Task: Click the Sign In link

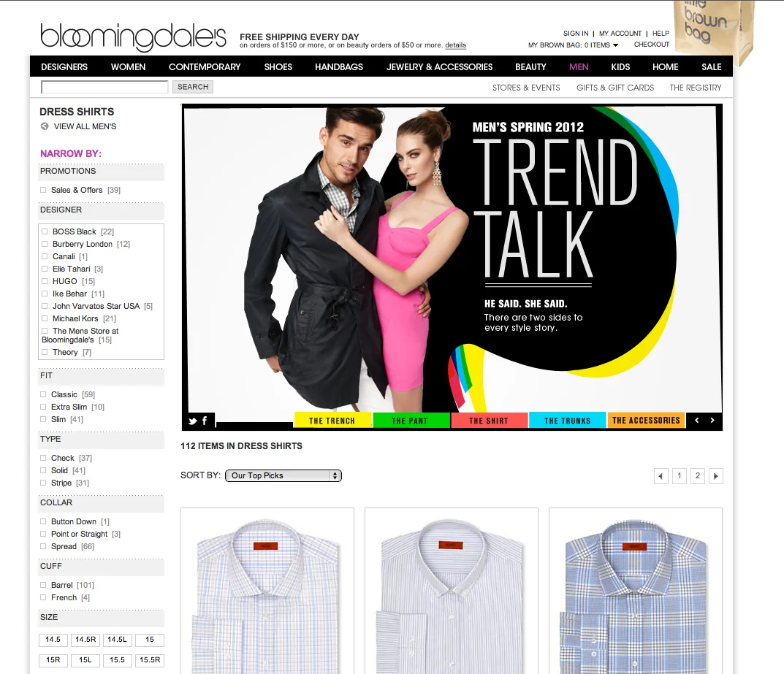Action: pos(576,34)
